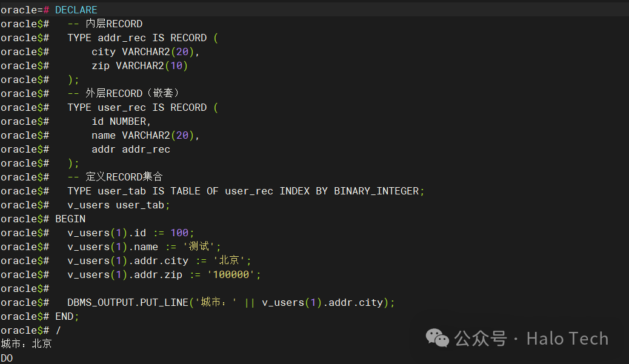Select the comment '-- 外层RECORD（嵌套）'
Screen dimensions: 629x364
[123, 93]
